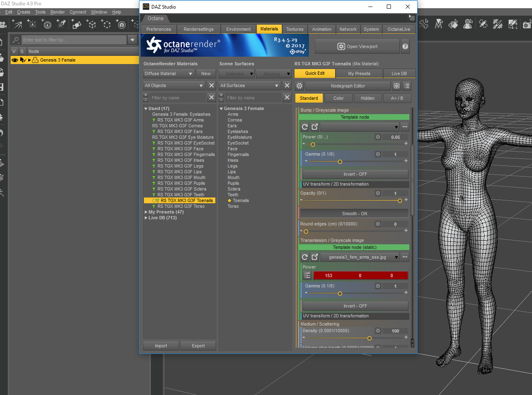Clear the All Surfaces filter with X
Screen dimensions: 532x395
pos(287,85)
